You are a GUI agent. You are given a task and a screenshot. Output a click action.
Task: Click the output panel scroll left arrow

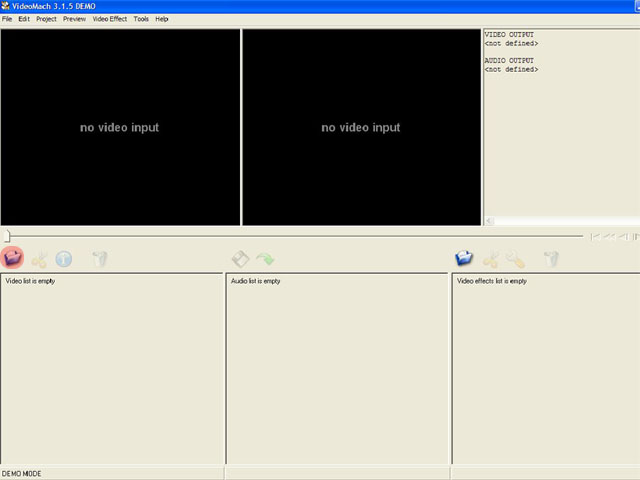tap(489, 221)
